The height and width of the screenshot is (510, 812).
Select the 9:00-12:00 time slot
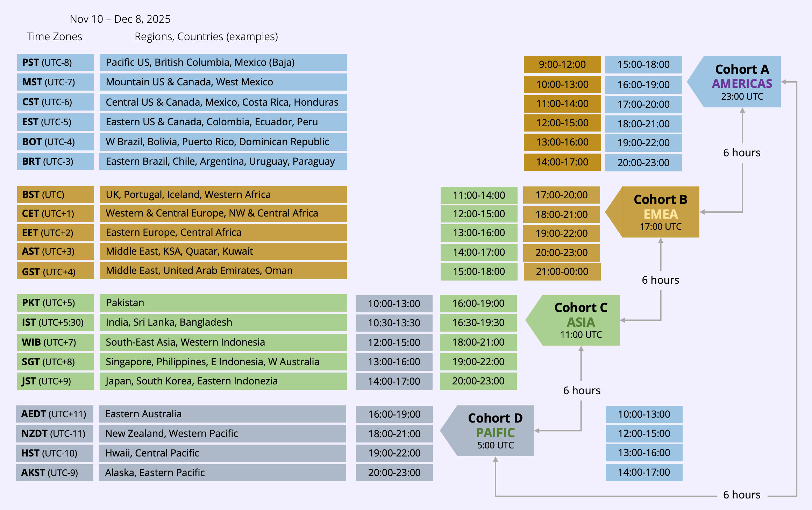pyautogui.click(x=562, y=64)
